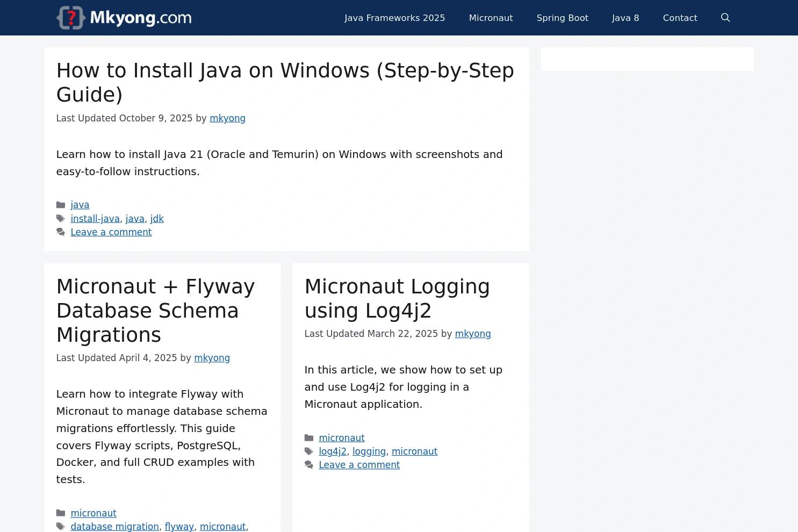Viewport: 798px width, 532px height.
Task: Click the comments icon in the Java install post
Action: [x=61, y=232]
